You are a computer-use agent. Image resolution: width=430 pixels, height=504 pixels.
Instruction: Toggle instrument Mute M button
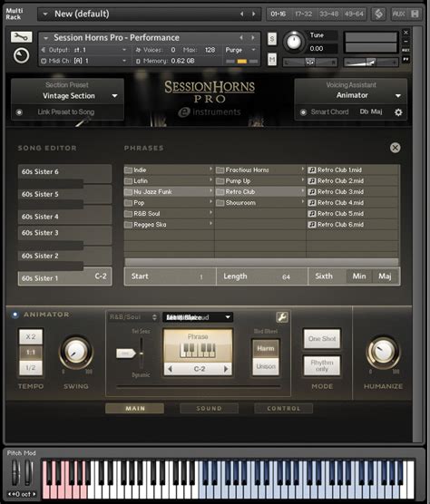point(272,59)
